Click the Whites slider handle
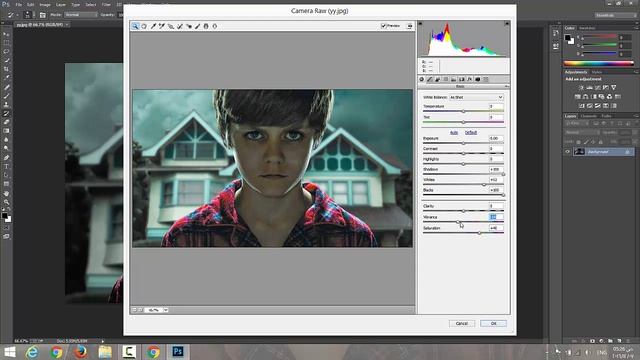640x360 pixels. click(x=484, y=184)
